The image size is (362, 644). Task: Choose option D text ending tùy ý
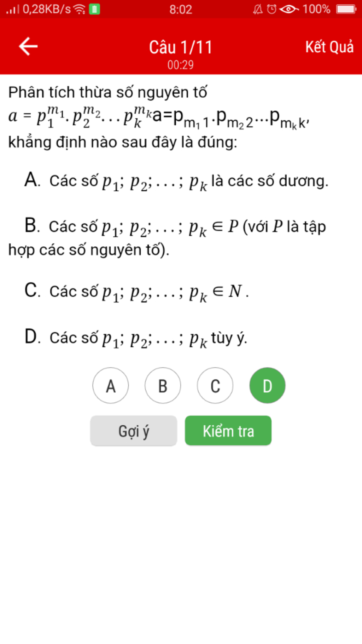point(135,338)
